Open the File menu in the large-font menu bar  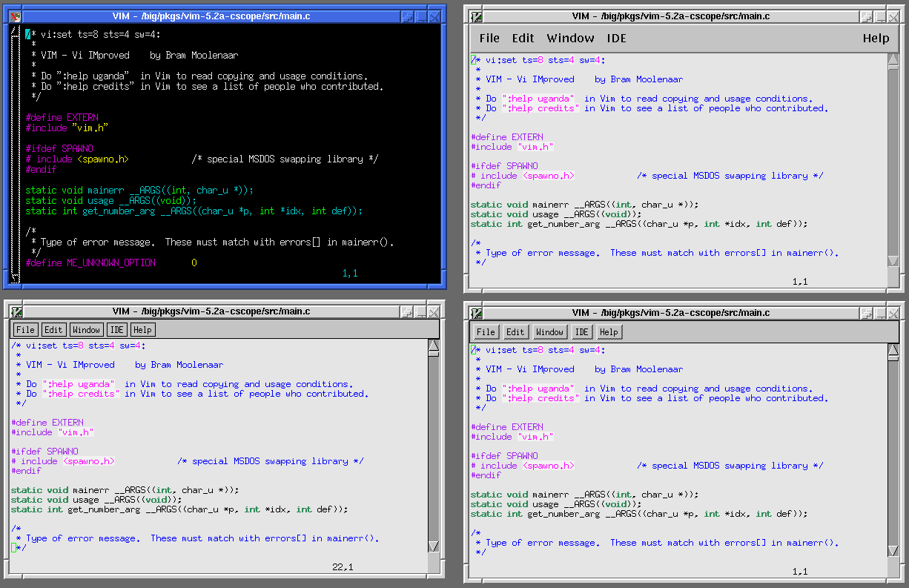tap(489, 39)
